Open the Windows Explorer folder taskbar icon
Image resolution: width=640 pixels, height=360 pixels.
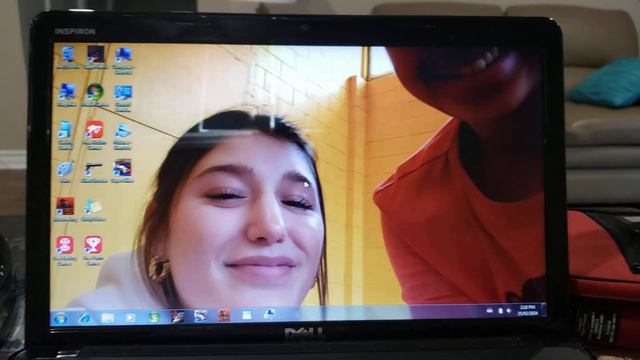coord(107,318)
